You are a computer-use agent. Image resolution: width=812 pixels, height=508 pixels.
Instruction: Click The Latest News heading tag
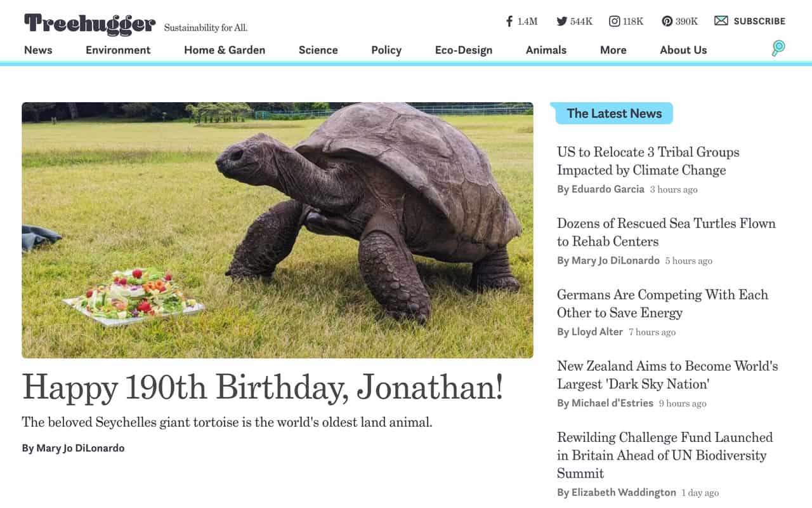click(613, 114)
